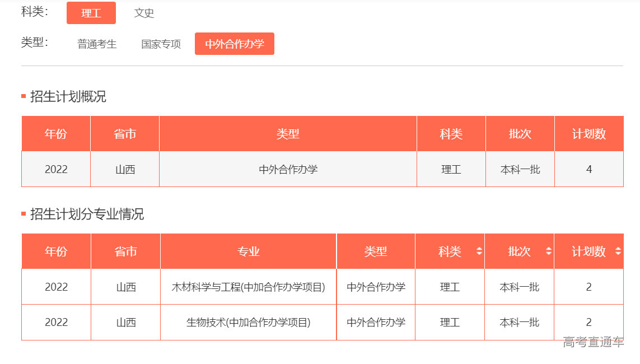This screenshot has width=640, height=364.
Task: Select the 中外合作办学 type filter
Action: pos(234,44)
